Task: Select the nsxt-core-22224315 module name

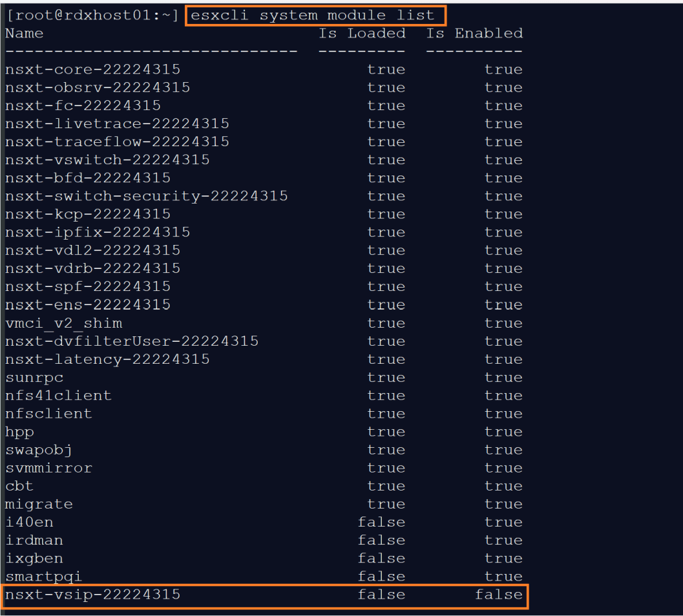Action: coord(92,69)
